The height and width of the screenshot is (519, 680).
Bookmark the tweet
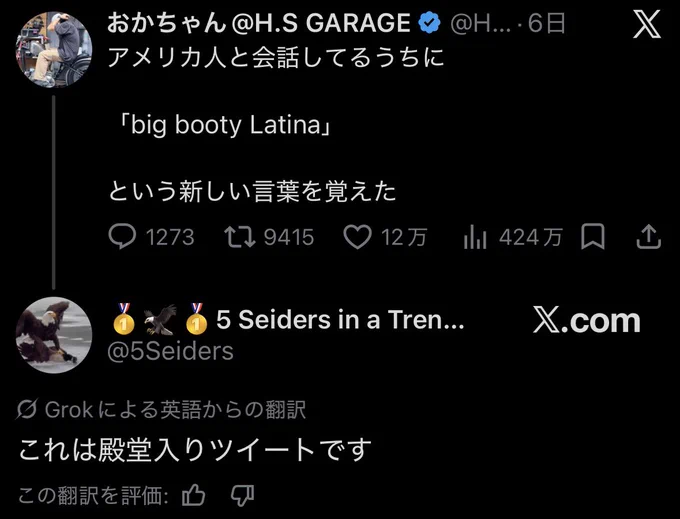(x=592, y=236)
